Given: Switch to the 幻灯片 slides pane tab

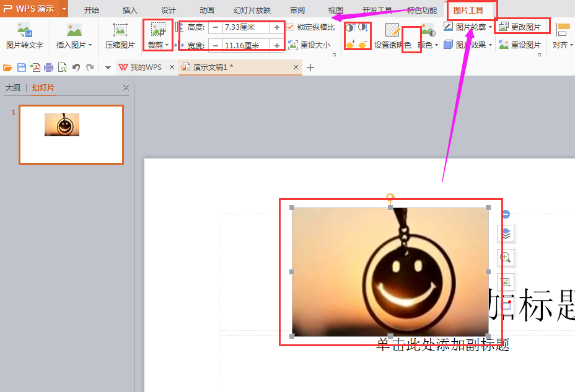Looking at the screenshot, I should (x=43, y=88).
